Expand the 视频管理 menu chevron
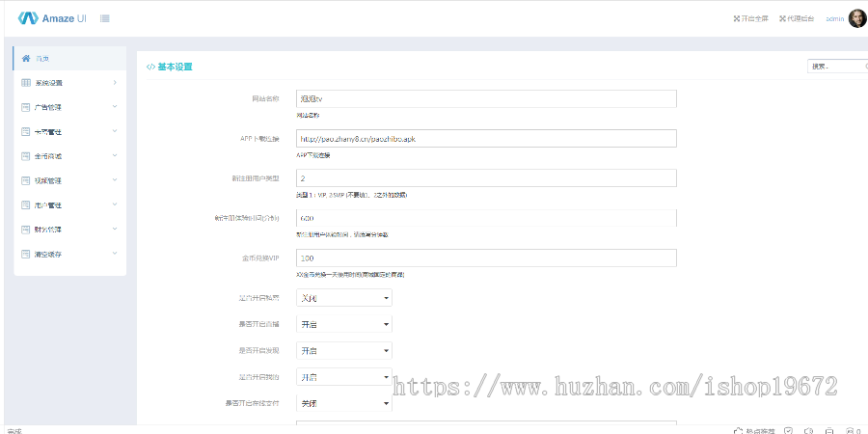Viewport: 868px width, 434px height. pos(115,179)
